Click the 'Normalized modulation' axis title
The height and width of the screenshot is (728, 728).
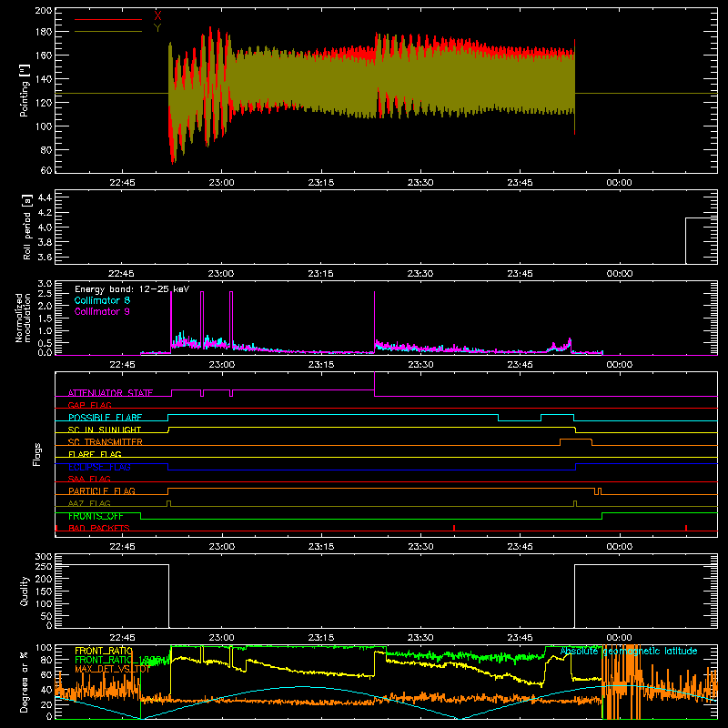click(x=23, y=318)
